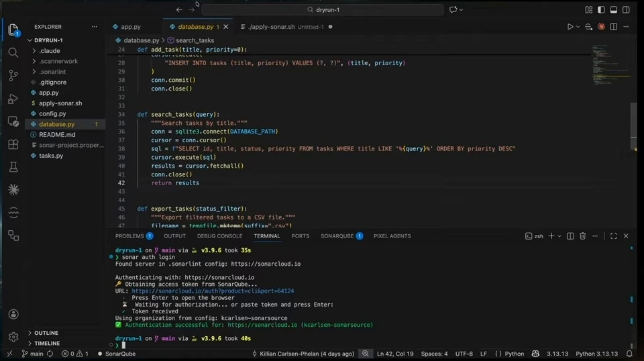Viewport: 644px width, 361px height.
Task: Toggle the secondary side bar
Action: pyautogui.click(x=626, y=9)
